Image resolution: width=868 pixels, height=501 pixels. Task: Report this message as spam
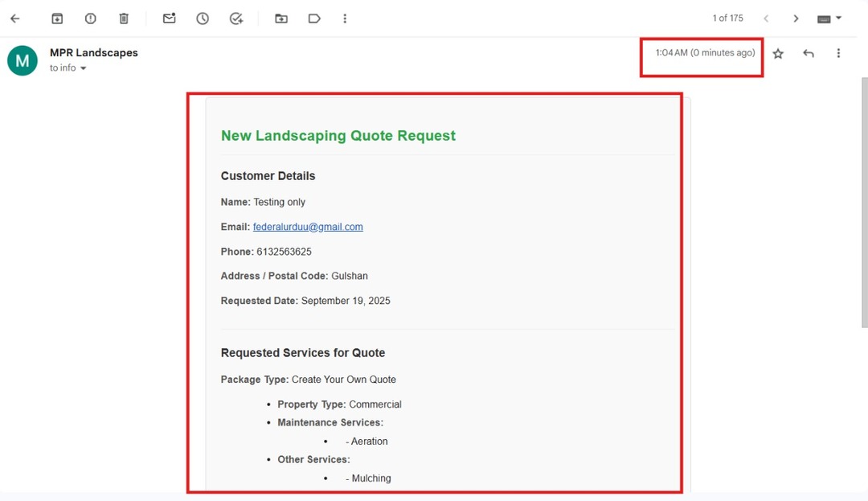pos(90,18)
